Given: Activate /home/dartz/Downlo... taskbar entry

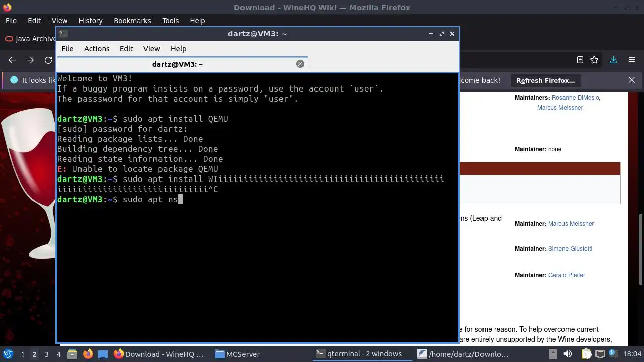Looking at the screenshot, I should point(463,354).
